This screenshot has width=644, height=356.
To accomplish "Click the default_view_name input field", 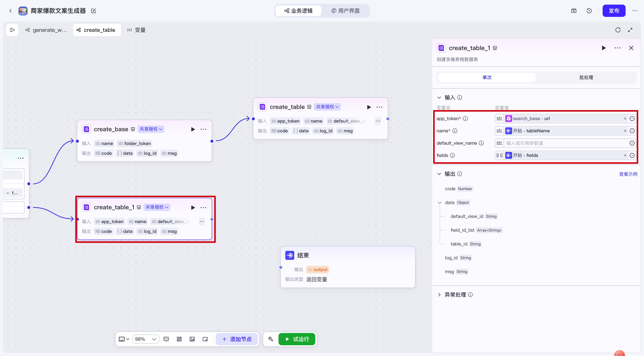I will tap(565, 143).
